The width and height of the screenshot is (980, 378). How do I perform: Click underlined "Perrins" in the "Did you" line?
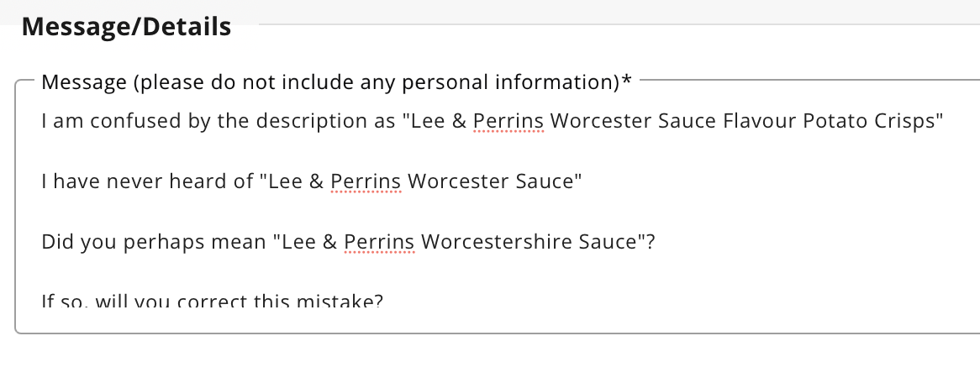click(380, 242)
